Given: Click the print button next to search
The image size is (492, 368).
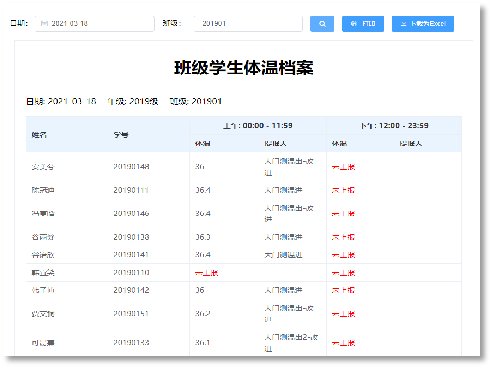Looking at the screenshot, I should (x=363, y=24).
